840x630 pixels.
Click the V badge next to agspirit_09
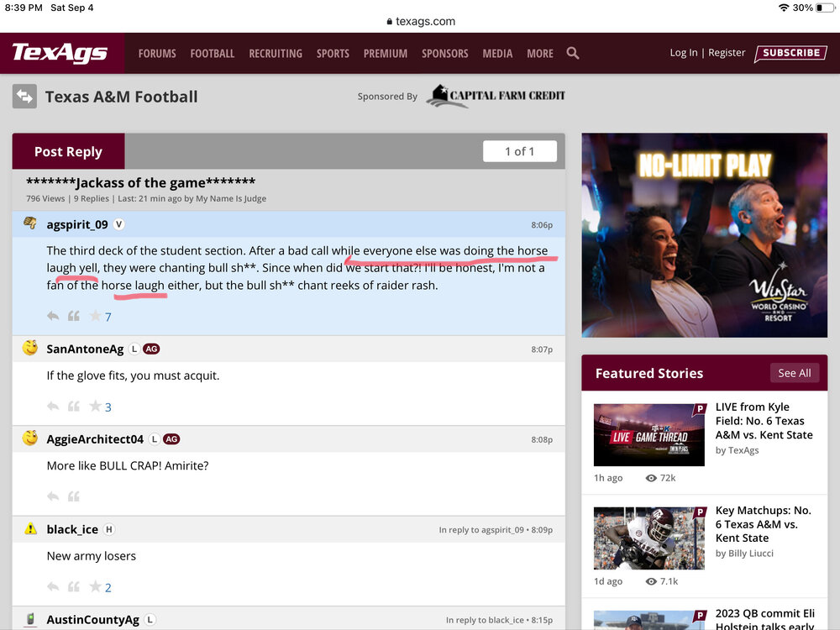click(119, 224)
